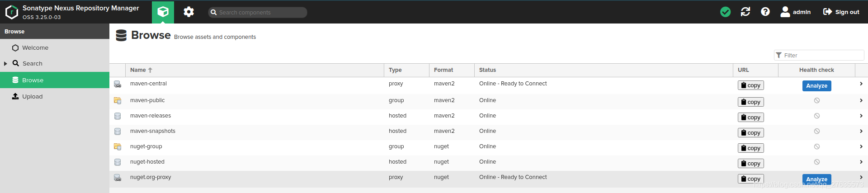Click health check unavailable icon for nuget-hosted
This screenshot has height=193, width=868.
tap(817, 162)
